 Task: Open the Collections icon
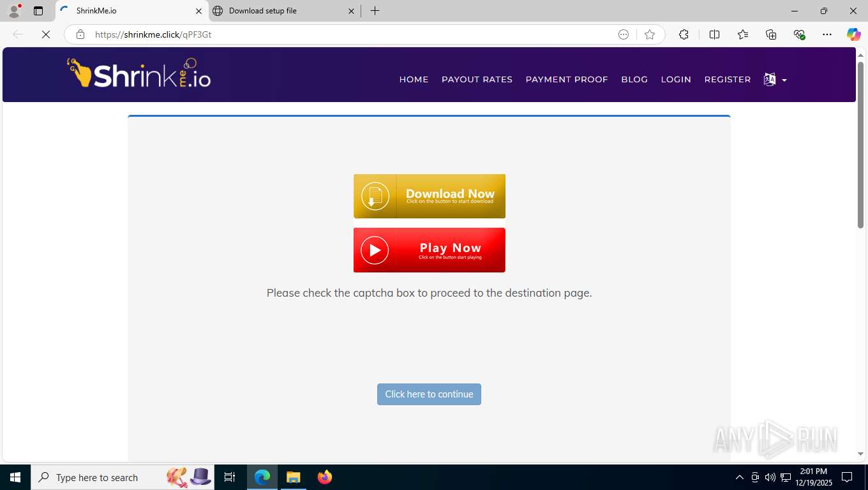[771, 34]
